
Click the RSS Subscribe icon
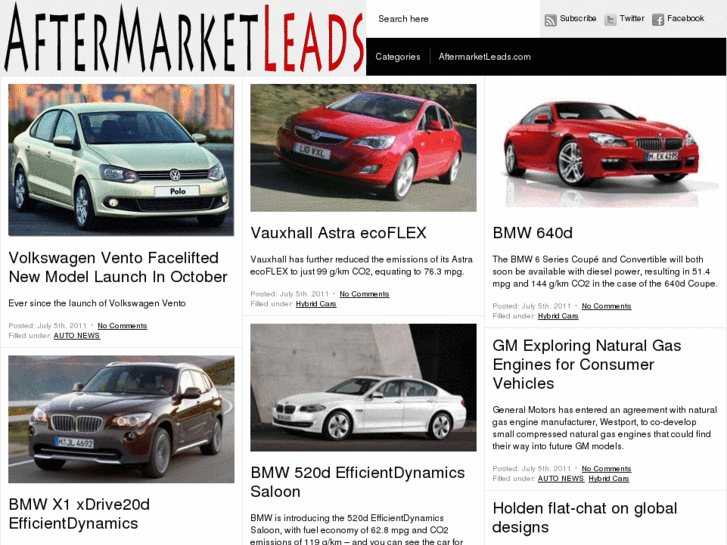[x=550, y=20]
